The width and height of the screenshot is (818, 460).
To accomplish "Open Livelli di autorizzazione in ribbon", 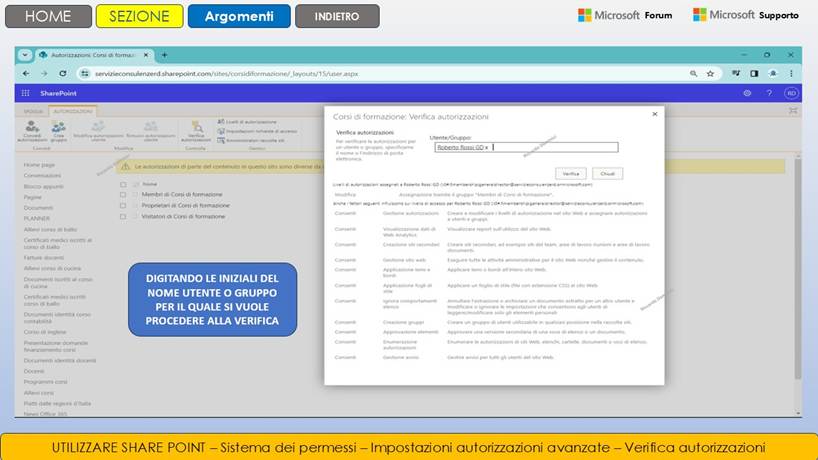I will click(x=247, y=122).
